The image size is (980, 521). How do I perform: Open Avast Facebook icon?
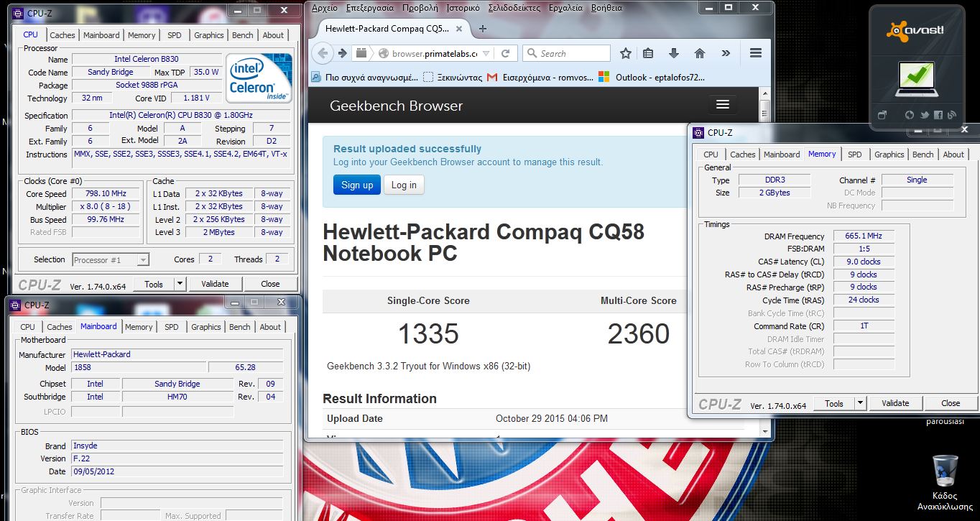point(938,115)
